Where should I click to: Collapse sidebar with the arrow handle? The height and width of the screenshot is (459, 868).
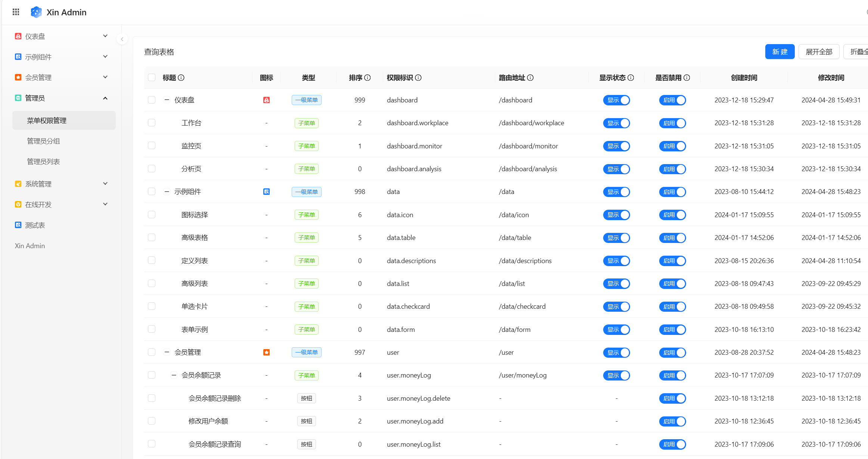122,39
